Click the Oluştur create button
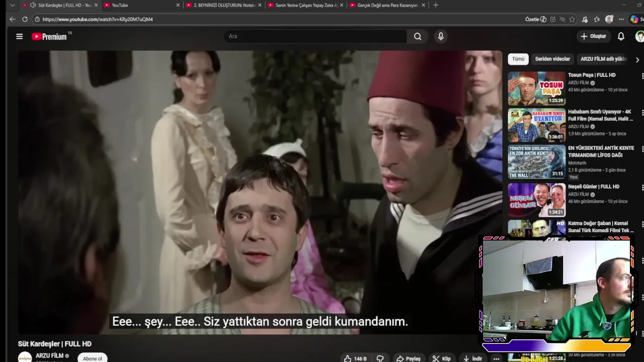This screenshot has height=362, width=644. 594,36
